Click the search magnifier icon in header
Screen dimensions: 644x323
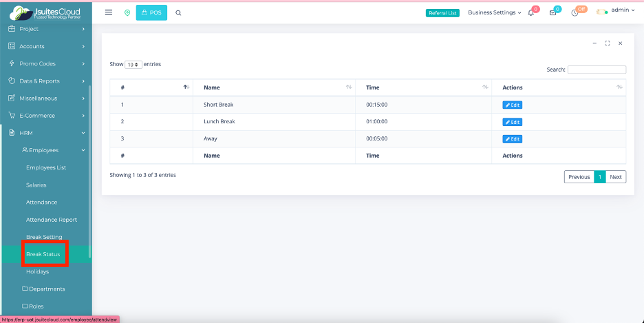(178, 12)
